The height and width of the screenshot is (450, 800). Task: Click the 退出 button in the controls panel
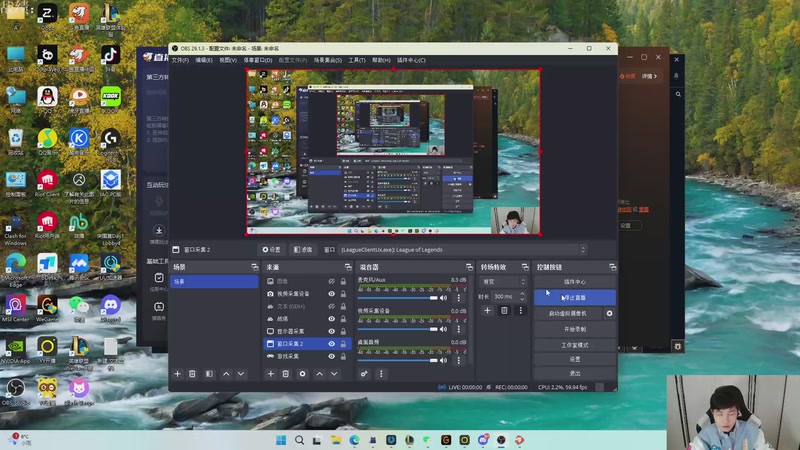[574, 373]
